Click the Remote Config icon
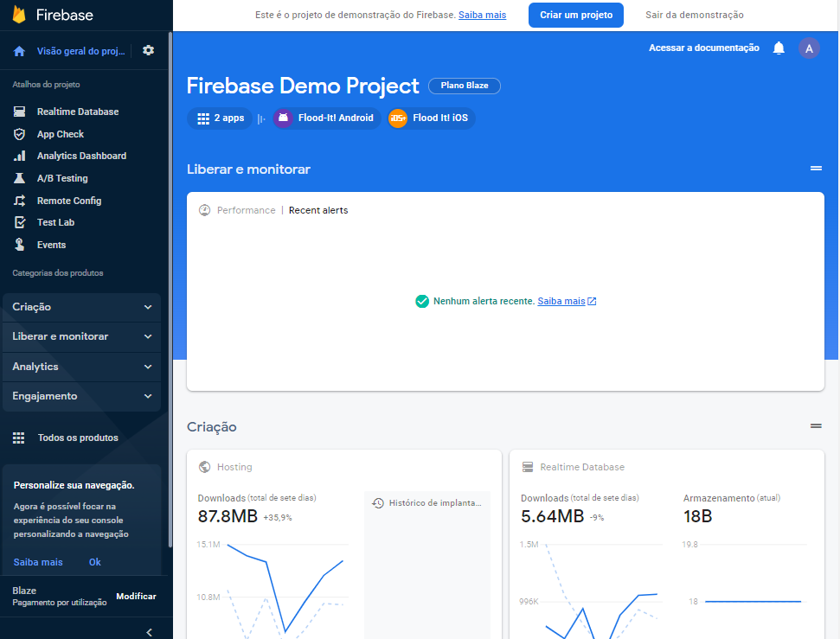The height and width of the screenshot is (639, 840). click(x=19, y=201)
